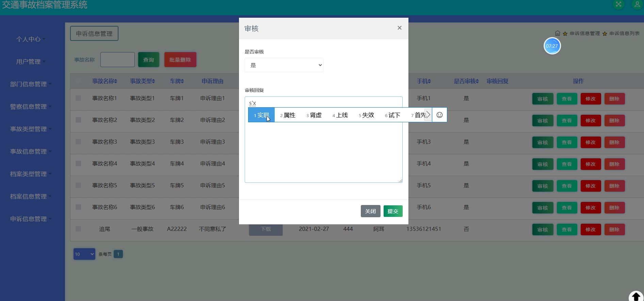This screenshot has width=644, height=301.
Task: Check the row checkbox for 事故名称3
Action: coord(78,142)
